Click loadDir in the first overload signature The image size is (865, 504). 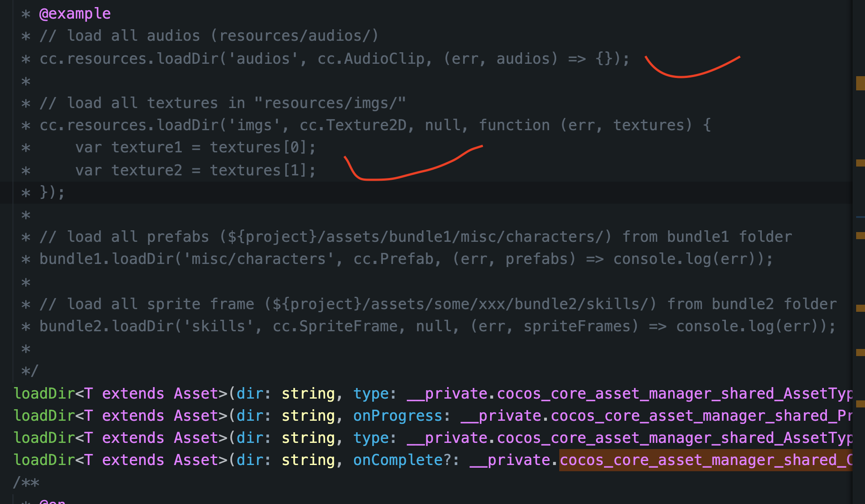click(43, 393)
